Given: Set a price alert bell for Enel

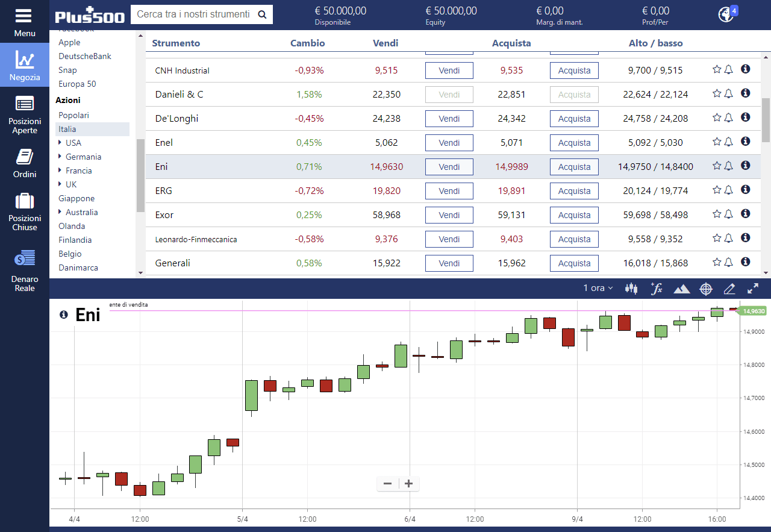Looking at the screenshot, I should click(x=728, y=142).
